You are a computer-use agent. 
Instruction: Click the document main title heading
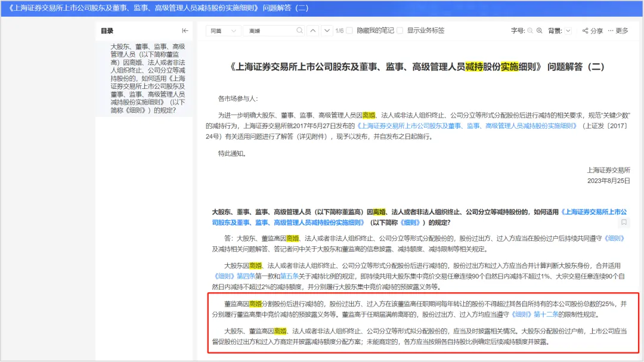tap(417, 67)
